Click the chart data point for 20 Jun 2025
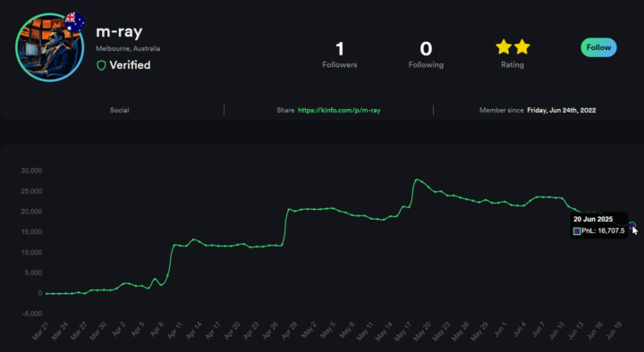This screenshot has width=644, height=352. pos(632,225)
